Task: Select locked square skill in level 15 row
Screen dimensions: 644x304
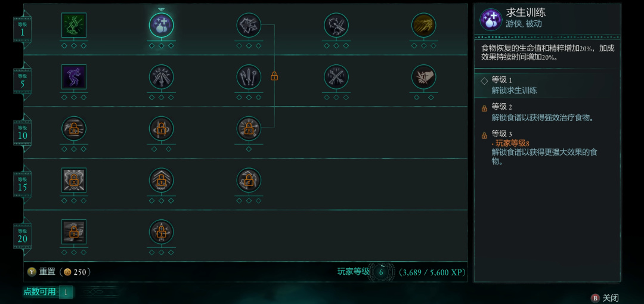Action: (x=74, y=181)
